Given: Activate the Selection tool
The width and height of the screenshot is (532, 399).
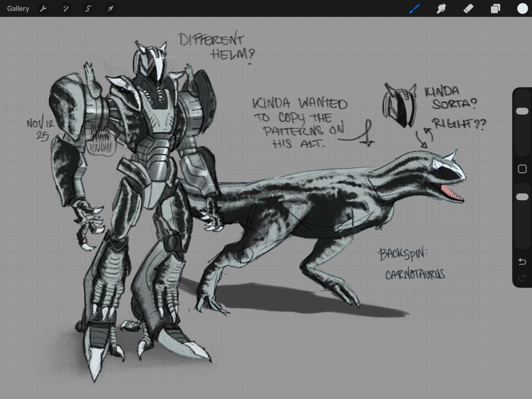Looking at the screenshot, I should pyautogui.click(x=88, y=8).
